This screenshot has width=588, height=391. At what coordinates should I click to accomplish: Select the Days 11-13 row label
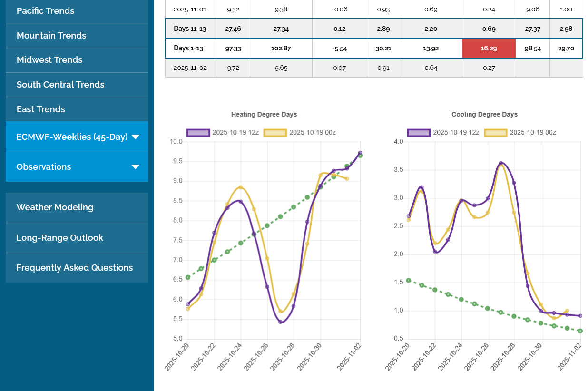click(x=190, y=29)
